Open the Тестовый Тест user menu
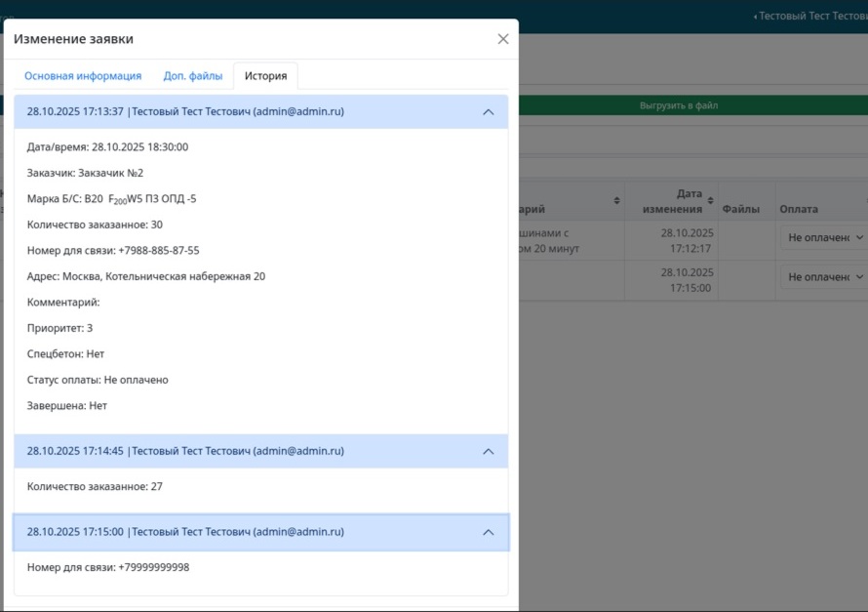Screen dimensions: 868x612 [x=811, y=17]
